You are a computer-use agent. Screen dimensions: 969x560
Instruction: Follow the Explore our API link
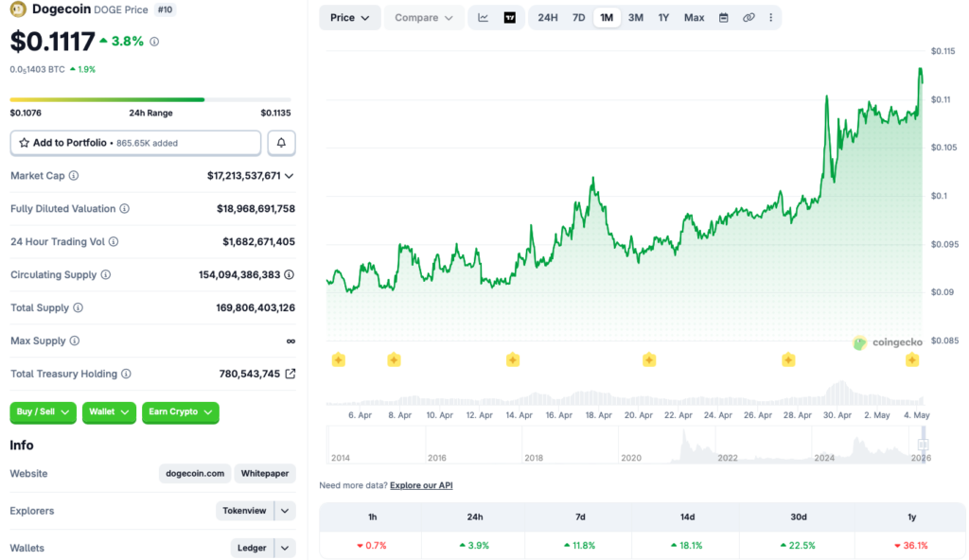421,485
